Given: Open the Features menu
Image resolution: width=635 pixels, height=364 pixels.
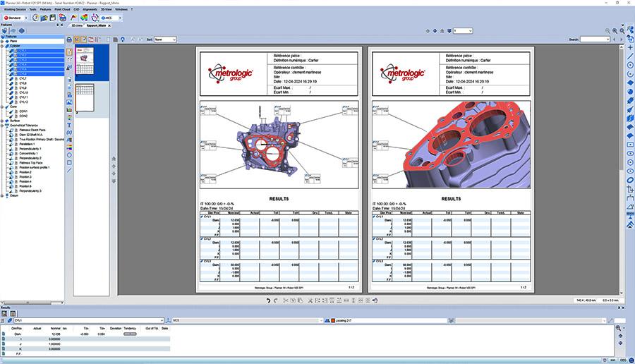Looking at the screenshot, I should click(46, 9).
